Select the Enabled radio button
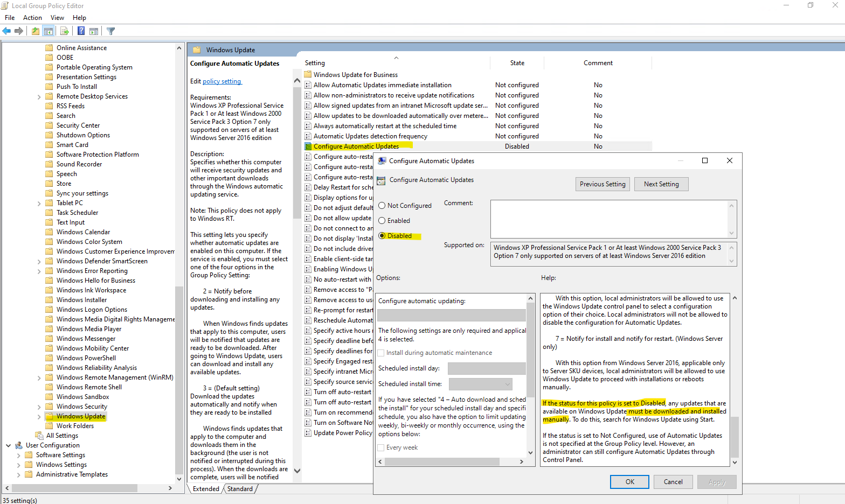The height and width of the screenshot is (504, 845). (382, 221)
